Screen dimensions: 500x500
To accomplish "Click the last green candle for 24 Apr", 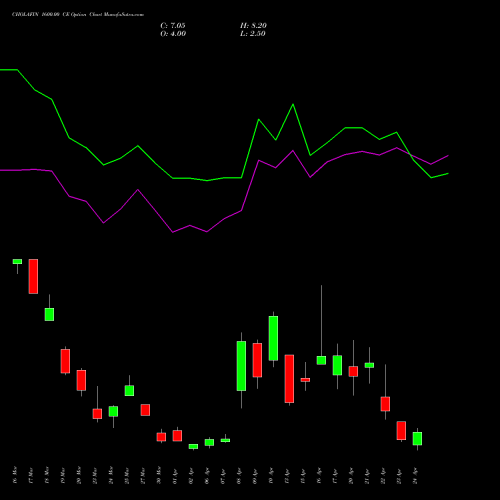I will pyautogui.click(x=417, y=438).
